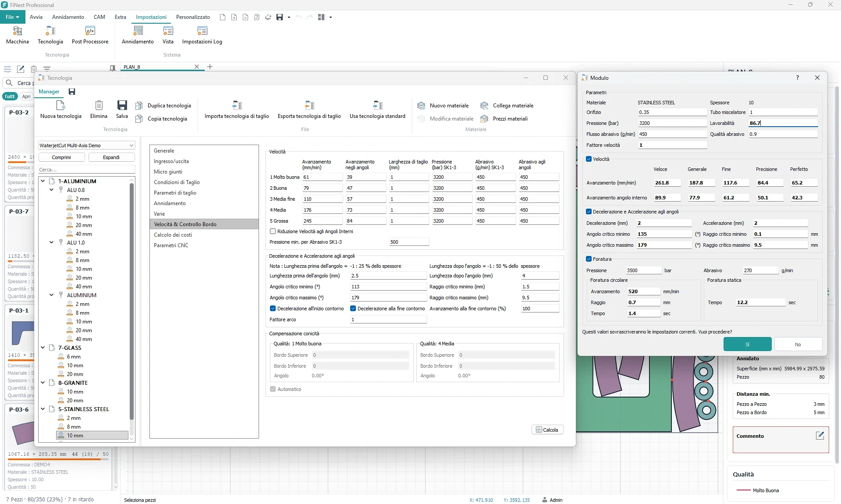Uncheck Decelerazione all'inizio contorno
841x504 pixels.
[273, 309]
